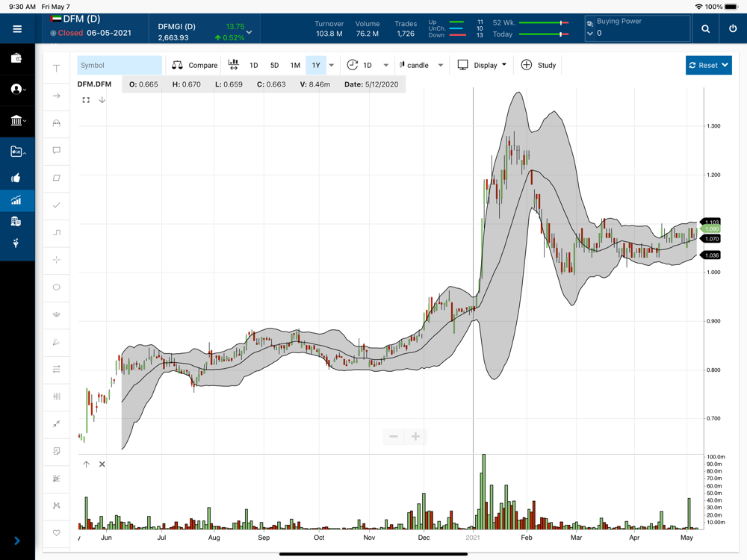This screenshot has height=560, width=747.
Task: Click the Wi-Fi status icon
Action: pyautogui.click(x=699, y=7)
